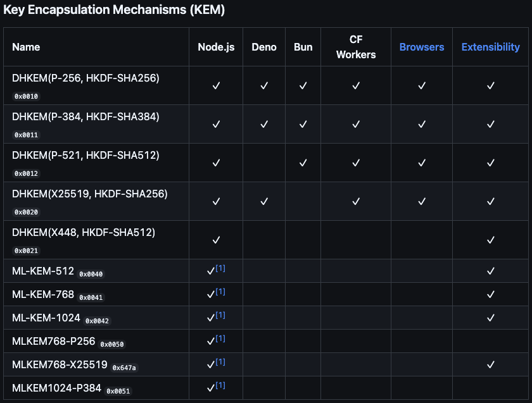Click Extensibility checkmark in DHKEM(X448) row

[491, 240]
